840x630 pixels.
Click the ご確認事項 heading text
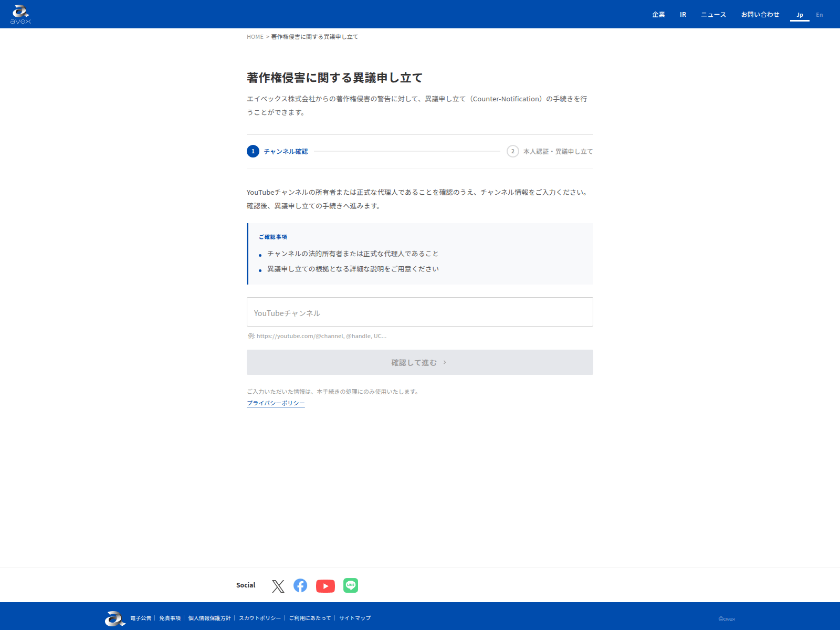pyautogui.click(x=273, y=237)
